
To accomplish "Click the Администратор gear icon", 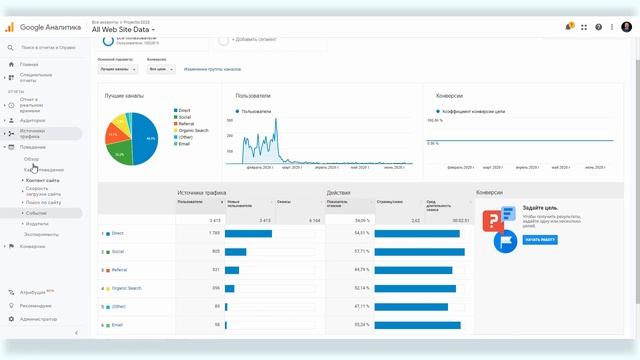I will coord(11,319).
